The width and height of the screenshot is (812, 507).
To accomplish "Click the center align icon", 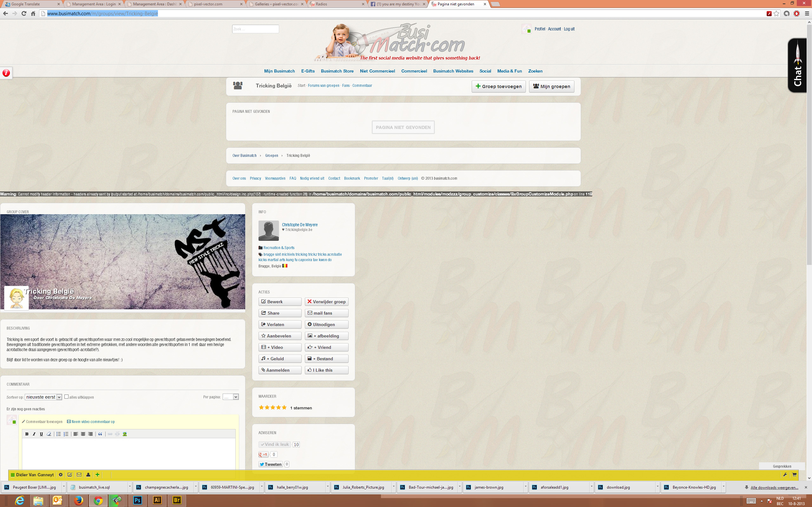I will click(x=83, y=434).
